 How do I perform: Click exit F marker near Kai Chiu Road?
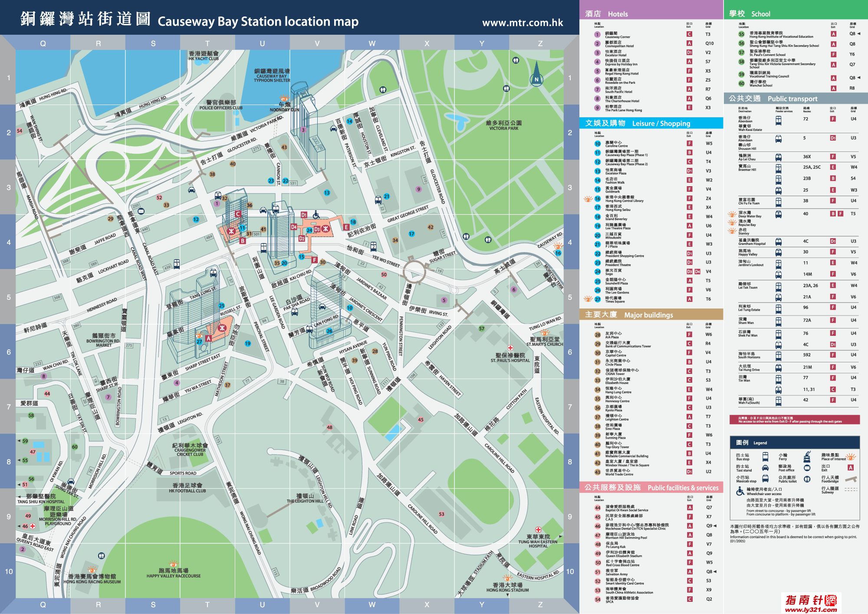click(x=314, y=260)
